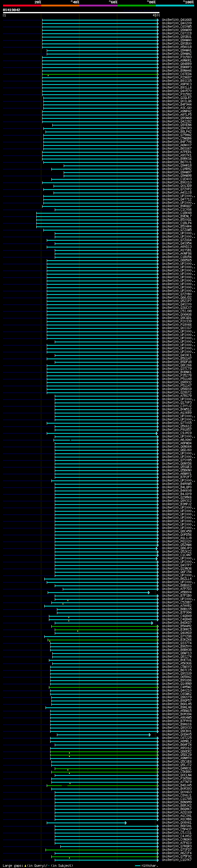Select the UniRef100_Q9XEN4 label
Screen dimensions: 197x868
click(x=177, y=125)
